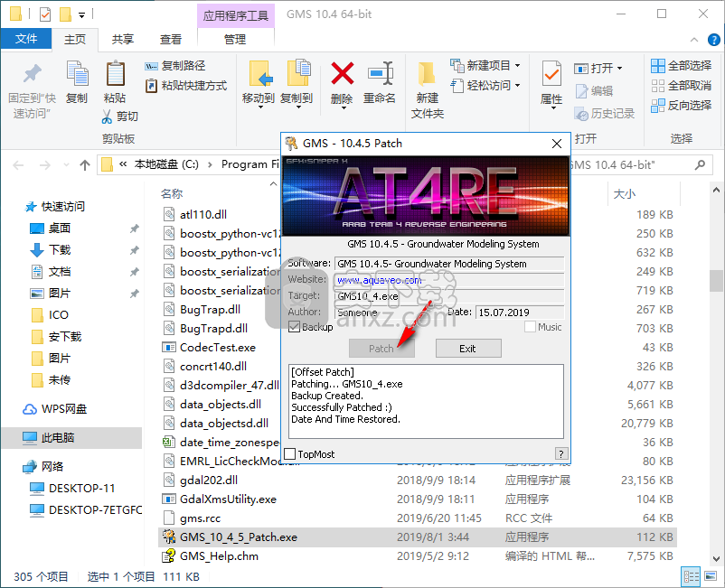Image resolution: width=725 pixels, height=588 pixels.
Task: Click the Patch button
Action: pos(381,349)
